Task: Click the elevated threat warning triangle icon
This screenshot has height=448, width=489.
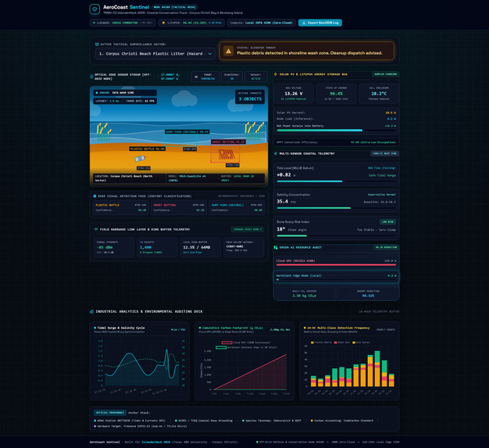Action: [228, 51]
